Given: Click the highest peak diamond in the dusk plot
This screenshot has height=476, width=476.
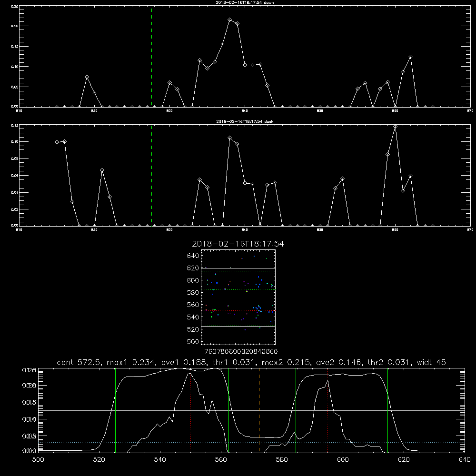Looking at the screenshot, I should click(x=395, y=127).
